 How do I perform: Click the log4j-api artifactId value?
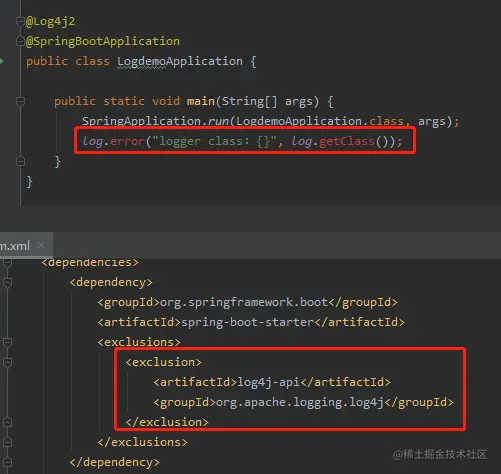269,382
